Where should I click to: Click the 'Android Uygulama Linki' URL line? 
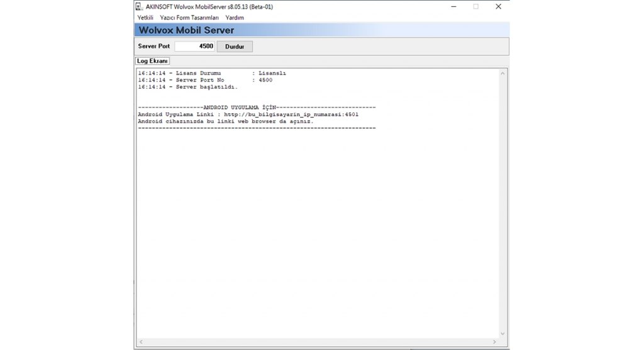[248, 114]
